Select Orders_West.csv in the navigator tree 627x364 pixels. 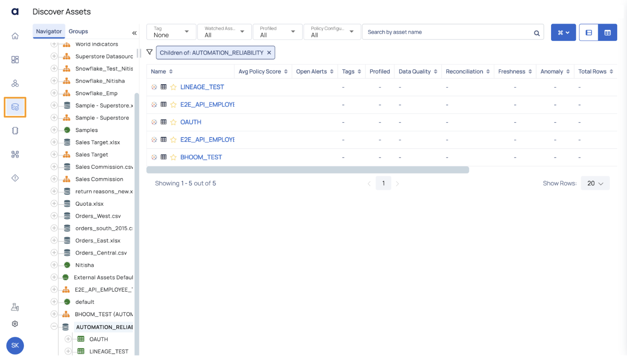[x=98, y=216]
